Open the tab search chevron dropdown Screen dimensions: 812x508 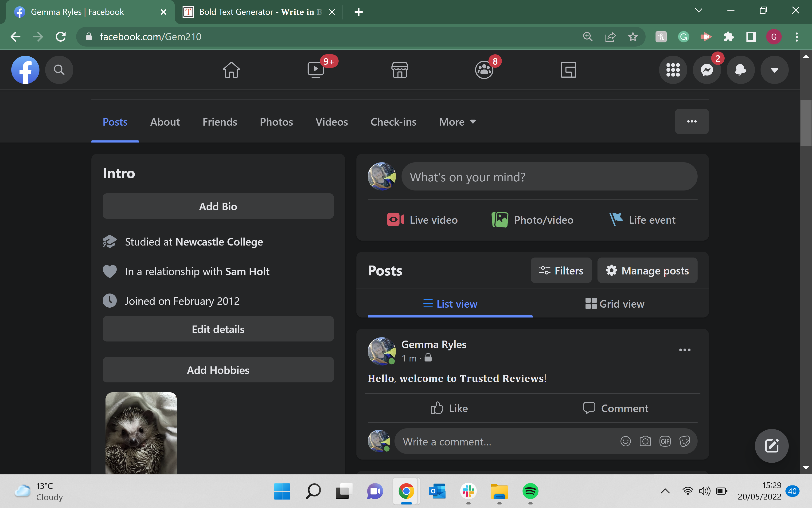pos(699,10)
